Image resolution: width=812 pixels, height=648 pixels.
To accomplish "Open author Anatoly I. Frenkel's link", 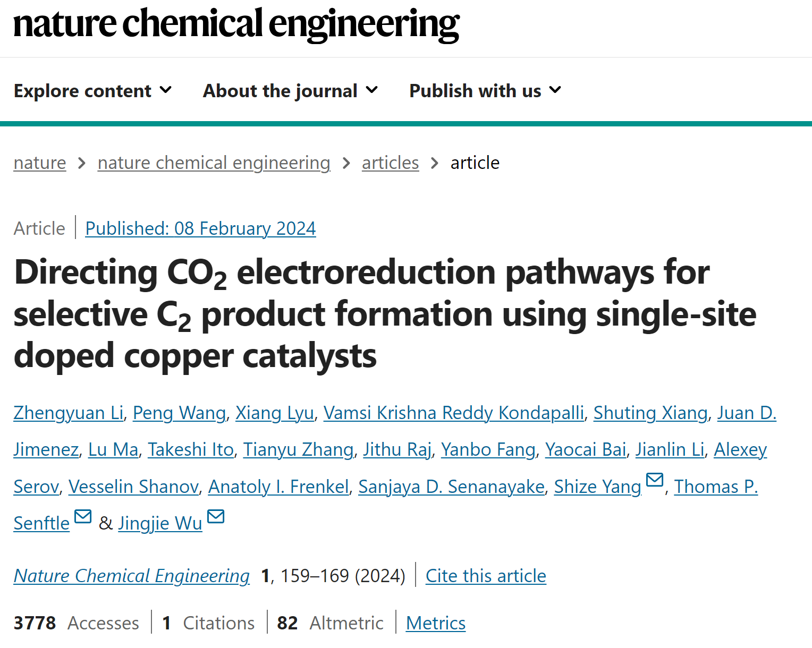I will click(278, 487).
